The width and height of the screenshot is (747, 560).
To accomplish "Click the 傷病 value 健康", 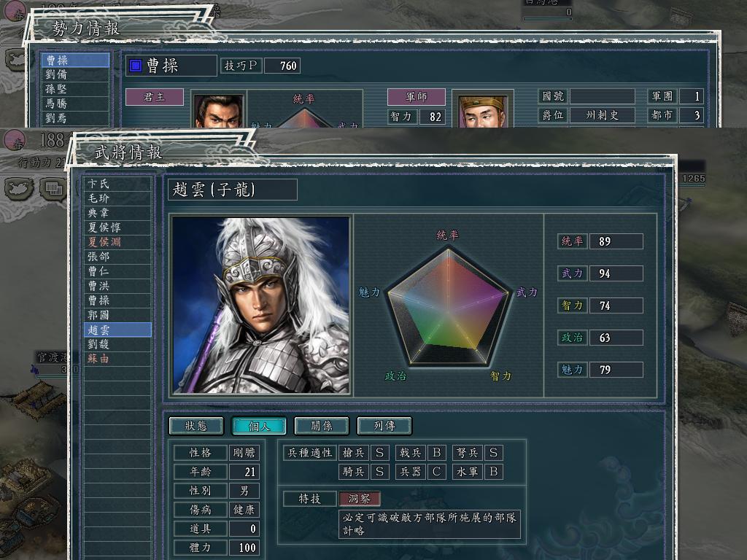I will point(244,510).
